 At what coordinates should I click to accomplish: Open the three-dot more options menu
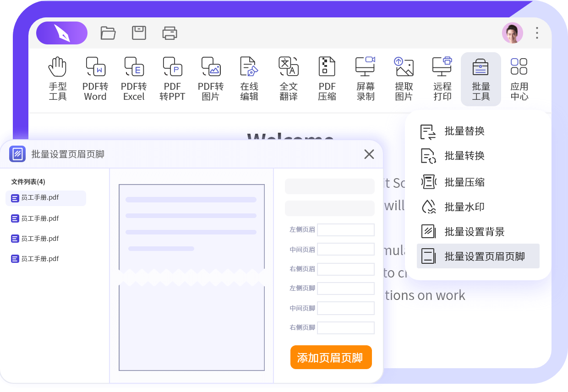(x=537, y=33)
